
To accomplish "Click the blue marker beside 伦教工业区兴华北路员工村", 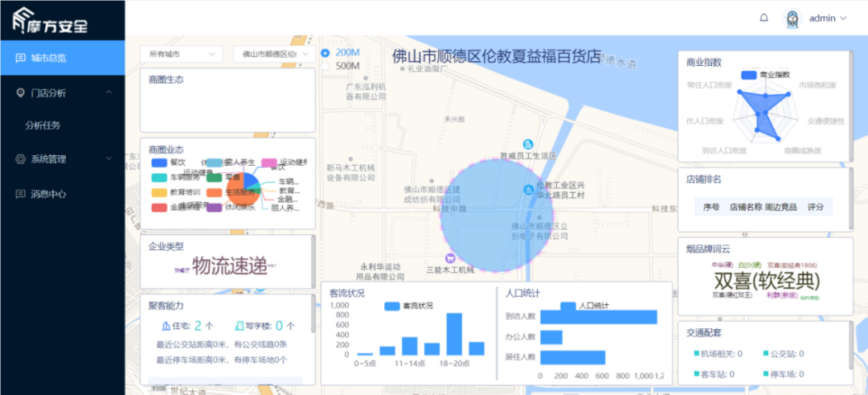I will [x=528, y=190].
